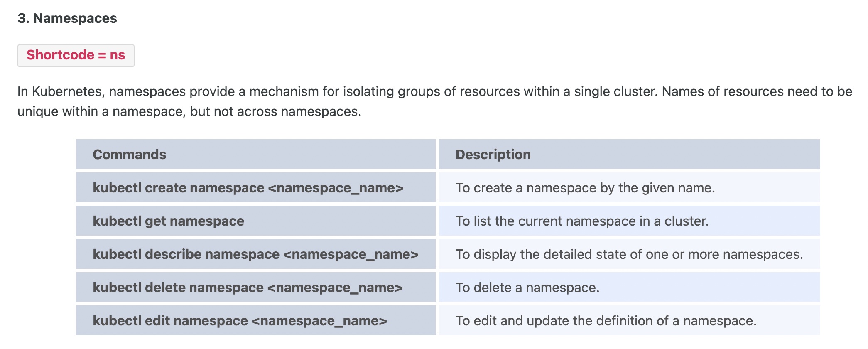Click the paragraph beginning "In Kubernetes, namespaces provide"

435,101
